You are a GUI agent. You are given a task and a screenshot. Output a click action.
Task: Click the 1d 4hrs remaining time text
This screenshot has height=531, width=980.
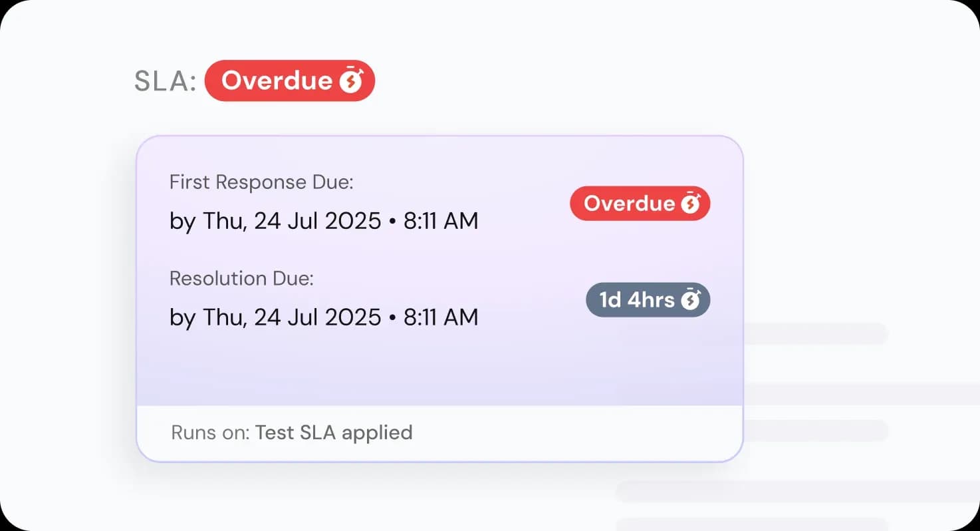pyautogui.click(x=637, y=300)
